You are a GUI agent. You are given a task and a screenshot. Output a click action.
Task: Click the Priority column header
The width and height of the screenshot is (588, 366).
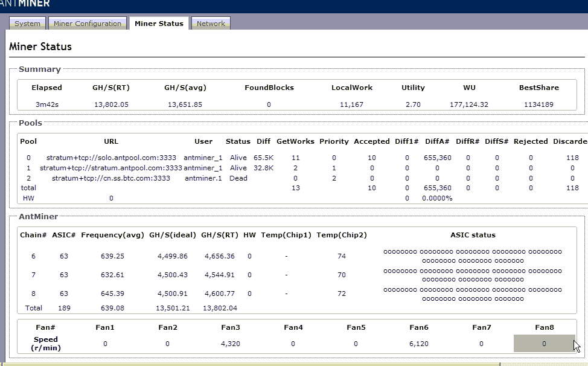[334, 141]
